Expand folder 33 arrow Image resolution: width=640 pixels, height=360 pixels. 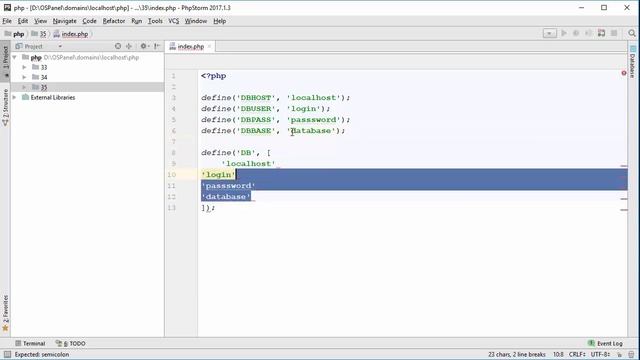24,67
